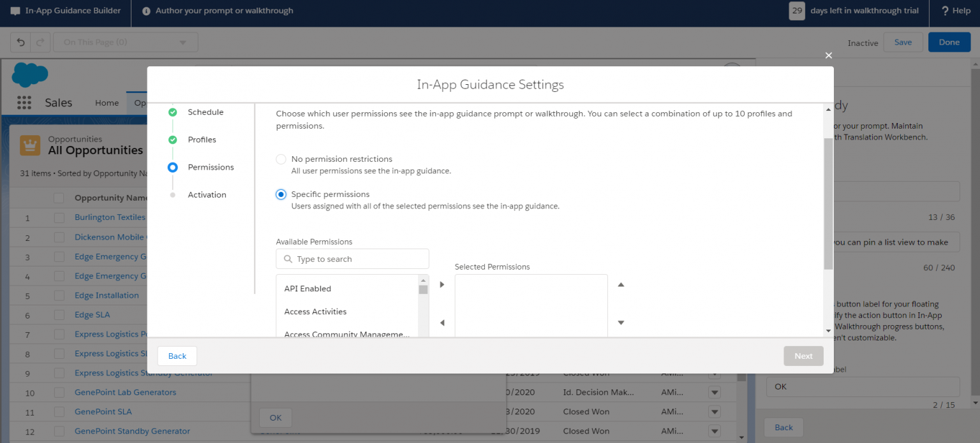Move selected permission up with up arrow

621,284
